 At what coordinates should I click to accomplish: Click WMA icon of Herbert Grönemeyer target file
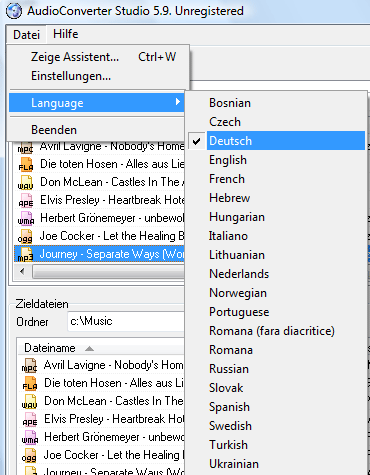click(29, 437)
